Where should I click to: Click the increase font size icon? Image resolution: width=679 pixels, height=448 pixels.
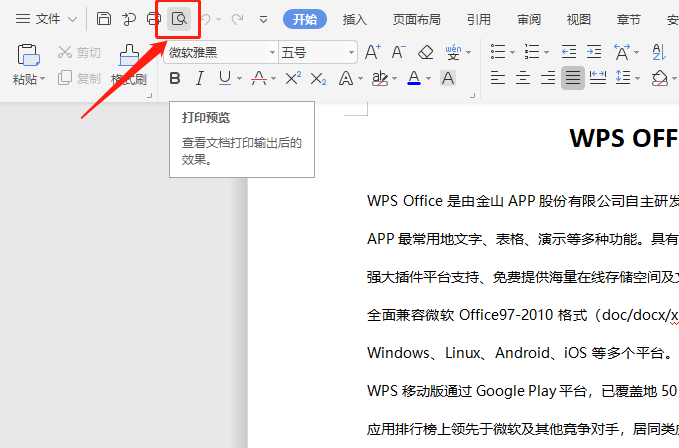(373, 52)
